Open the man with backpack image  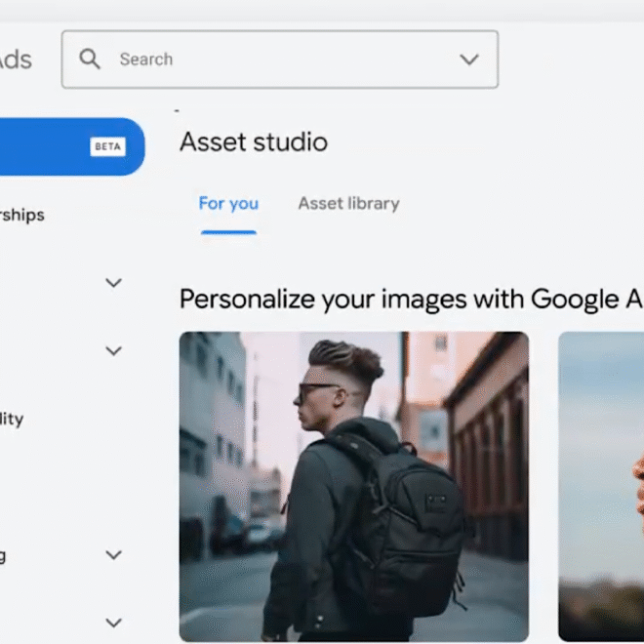coord(354,487)
